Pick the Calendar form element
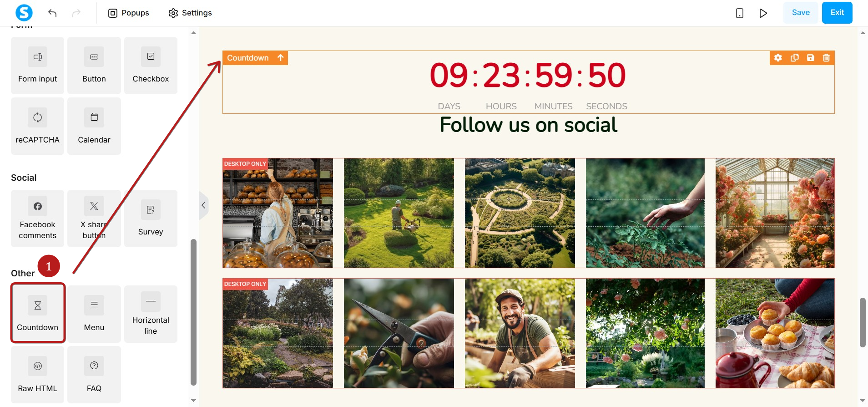The width and height of the screenshot is (868, 407). (94, 126)
